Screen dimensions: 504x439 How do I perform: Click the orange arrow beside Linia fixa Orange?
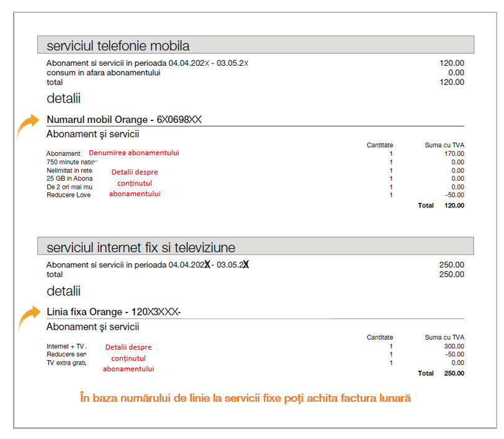(x=26, y=317)
